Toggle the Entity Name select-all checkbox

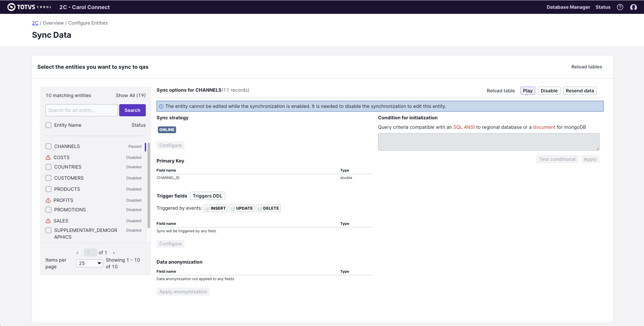[48, 125]
